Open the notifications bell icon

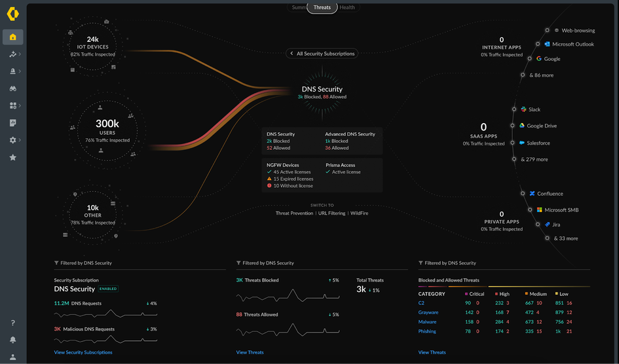12,340
